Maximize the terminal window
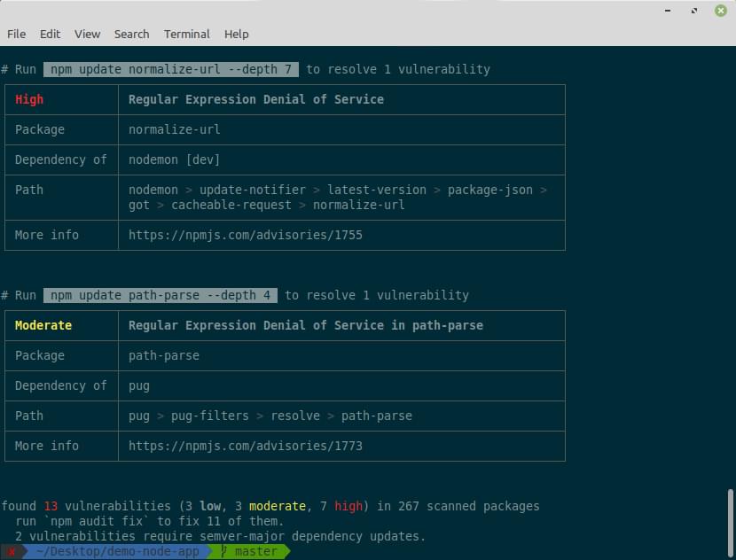The width and height of the screenshot is (736, 560). pyautogui.click(x=693, y=11)
